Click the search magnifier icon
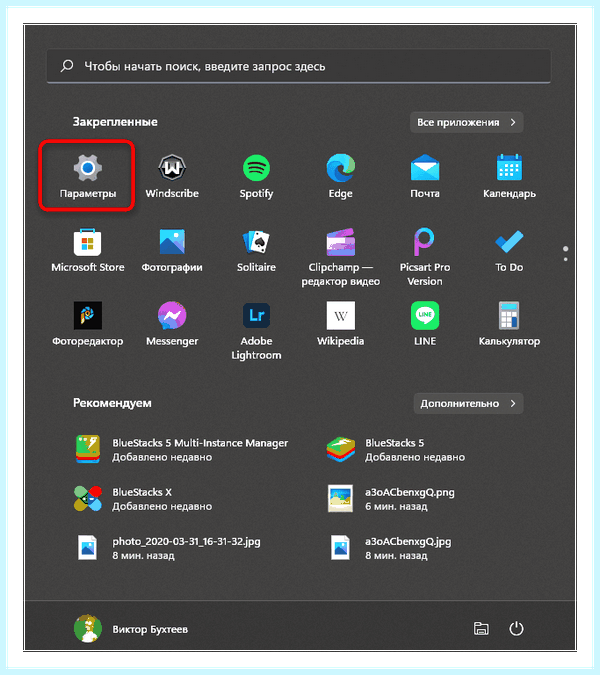Image resolution: width=600 pixels, height=675 pixels. pos(67,66)
